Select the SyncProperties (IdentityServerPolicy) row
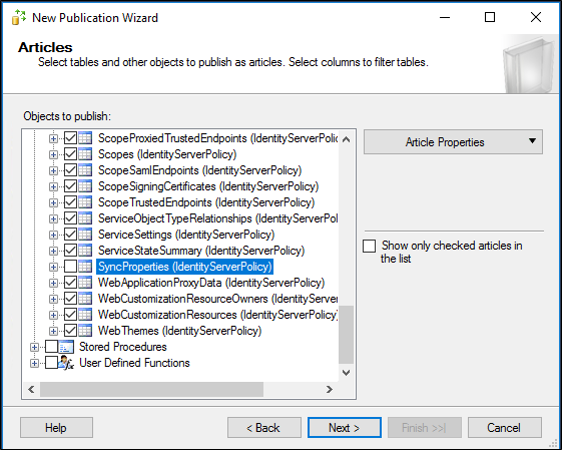Viewport: 562px width, 450px height. coord(185,267)
